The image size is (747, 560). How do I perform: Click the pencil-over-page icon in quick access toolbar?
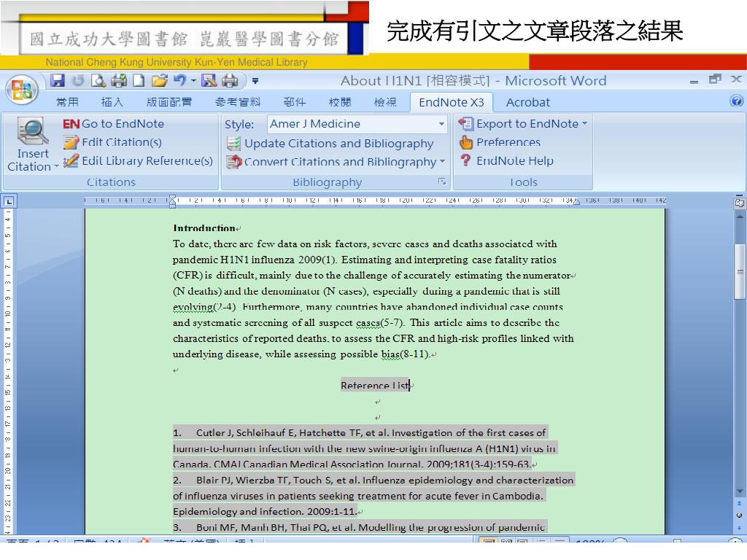tap(209, 80)
